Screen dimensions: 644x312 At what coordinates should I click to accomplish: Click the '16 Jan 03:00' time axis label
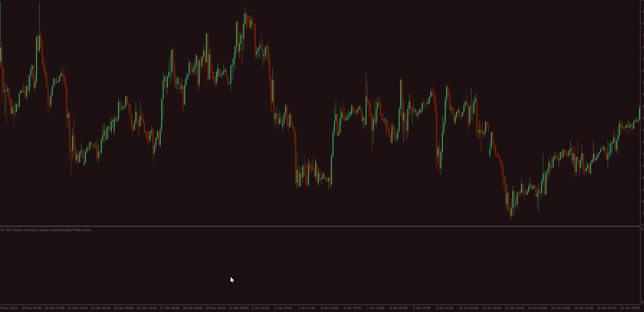(607, 308)
